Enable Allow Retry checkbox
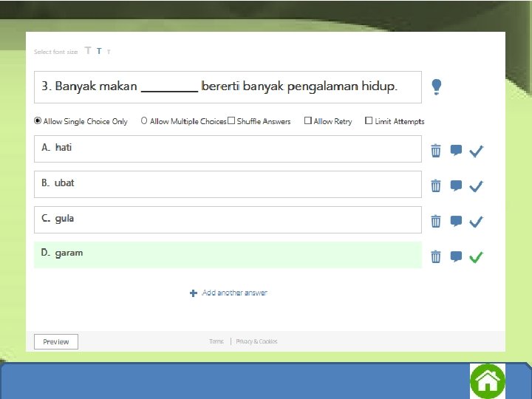The image size is (532, 399). [307, 120]
